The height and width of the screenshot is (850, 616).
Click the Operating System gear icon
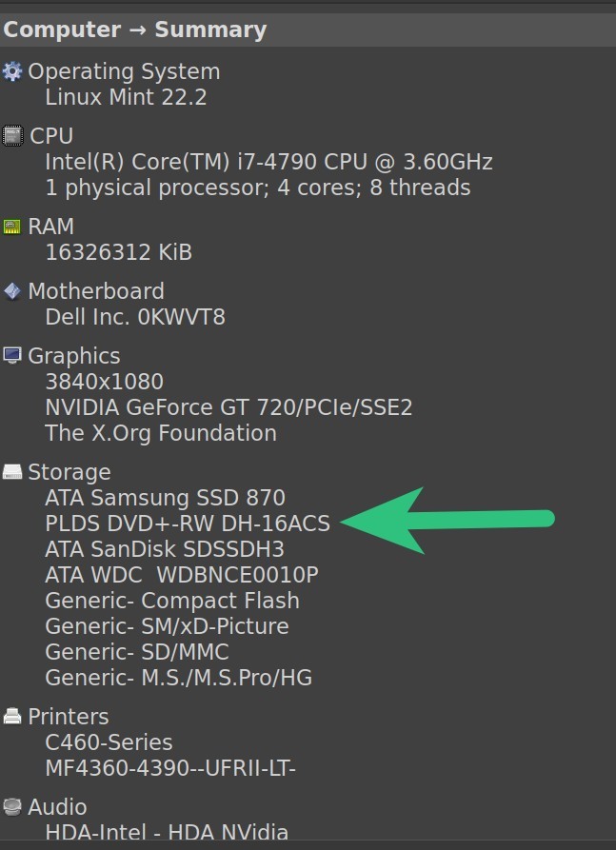click(12, 71)
